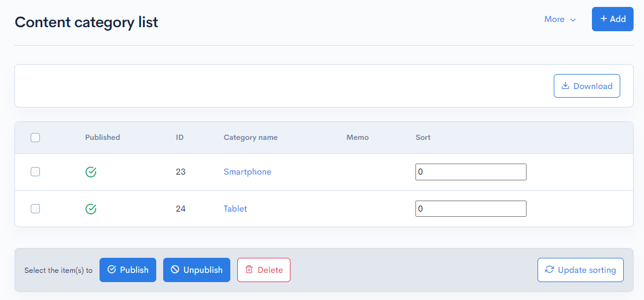The image size is (644, 300).
Task: Open the Tablet category link
Action: tap(235, 209)
